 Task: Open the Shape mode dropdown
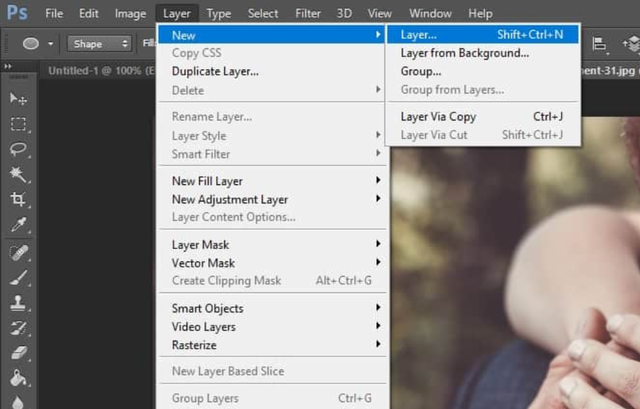coord(100,44)
